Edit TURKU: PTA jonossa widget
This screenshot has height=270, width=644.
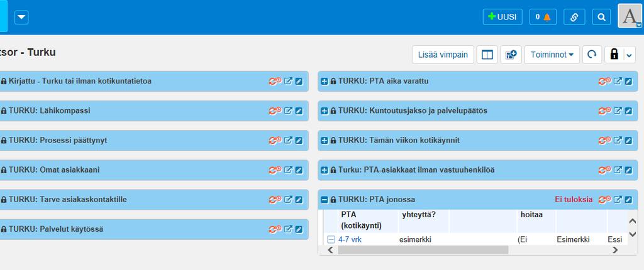pyautogui.click(x=628, y=200)
